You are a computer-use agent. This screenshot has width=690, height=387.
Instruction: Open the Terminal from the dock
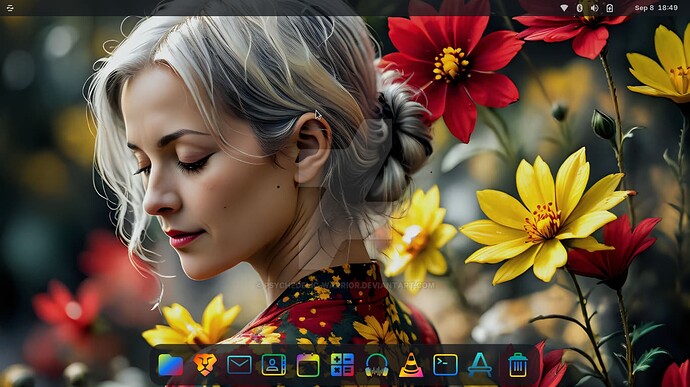pyautogui.click(x=445, y=365)
